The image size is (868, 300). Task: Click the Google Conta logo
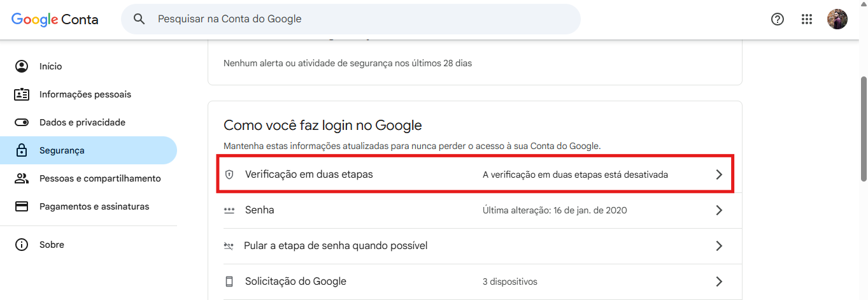[55, 19]
